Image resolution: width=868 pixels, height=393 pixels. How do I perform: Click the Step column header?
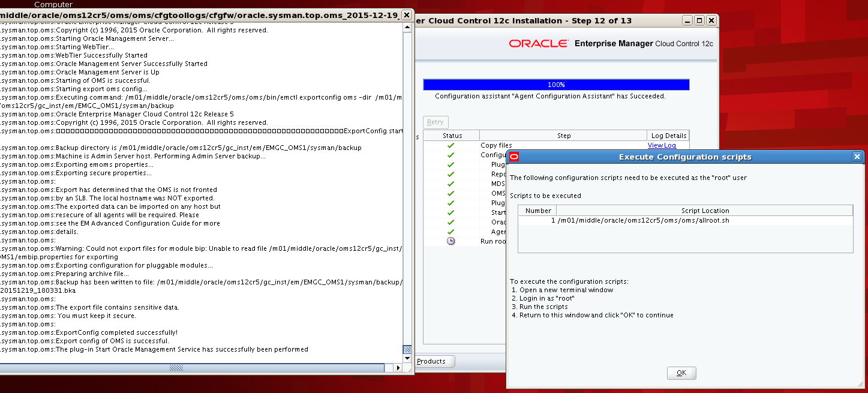tap(564, 136)
